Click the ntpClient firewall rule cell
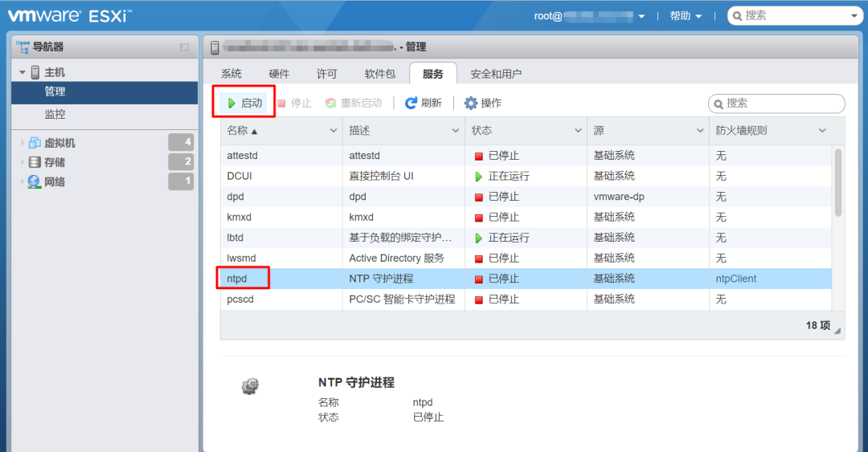This screenshot has height=452, width=868. pos(735,279)
